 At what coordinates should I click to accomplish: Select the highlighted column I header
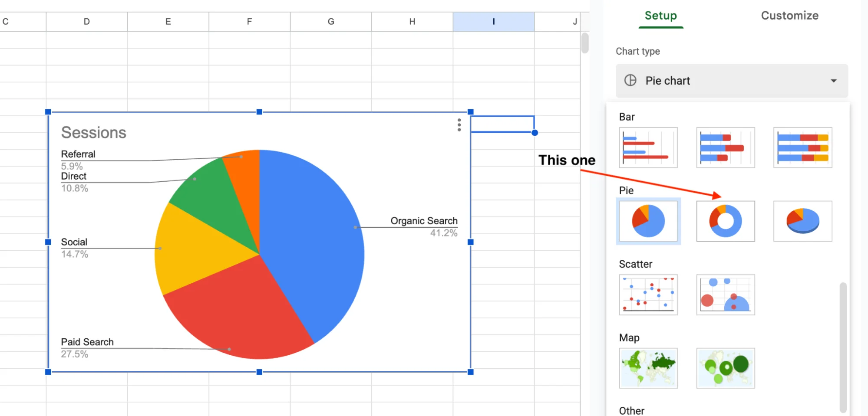point(493,22)
